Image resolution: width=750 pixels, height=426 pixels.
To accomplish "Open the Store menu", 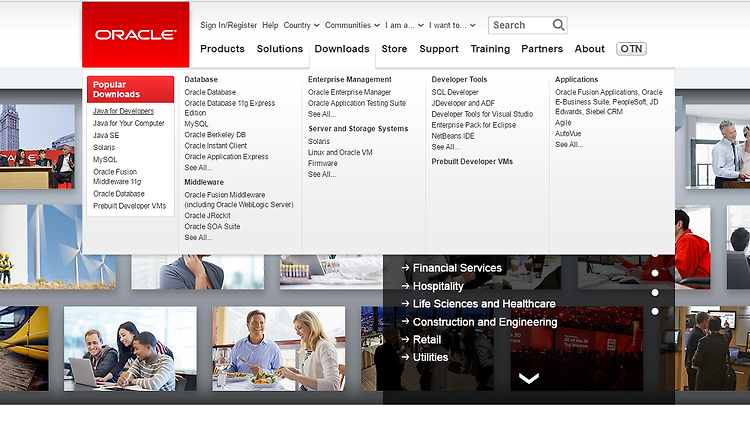I will click(394, 49).
